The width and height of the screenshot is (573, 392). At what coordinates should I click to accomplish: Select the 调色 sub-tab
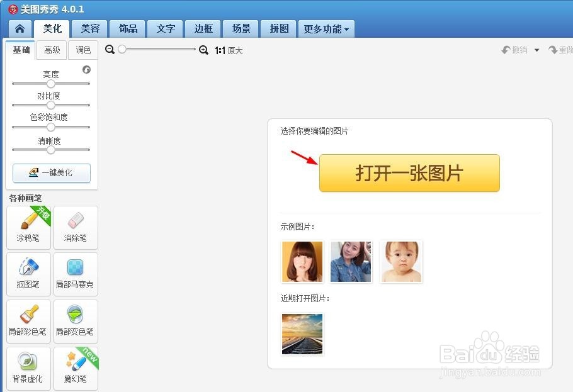[x=83, y=50]
